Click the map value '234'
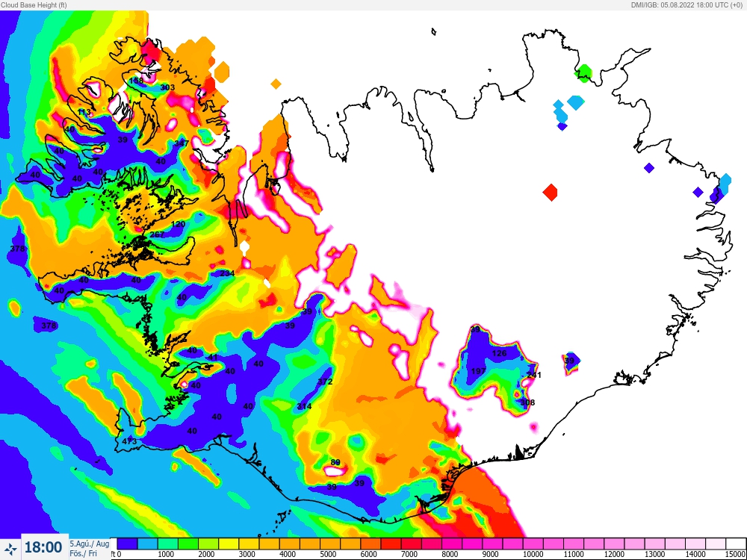 coord(227,273)
